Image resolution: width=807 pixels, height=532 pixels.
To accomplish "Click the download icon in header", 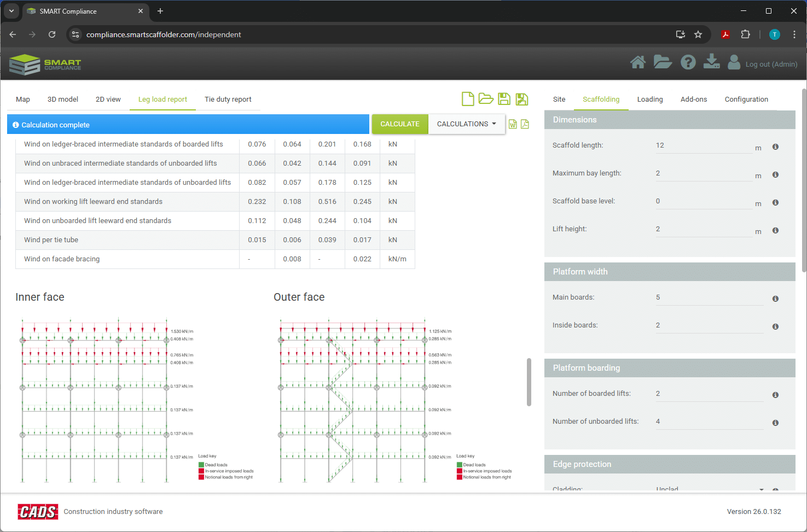I will click(711, 62).
